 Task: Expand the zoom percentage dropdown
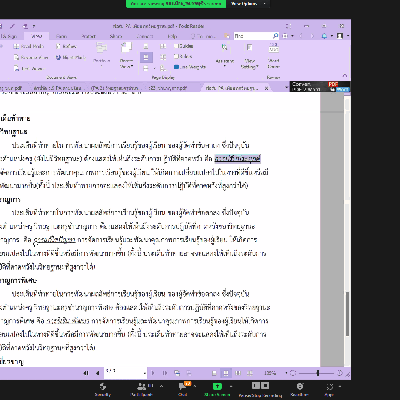click(286, 373)
